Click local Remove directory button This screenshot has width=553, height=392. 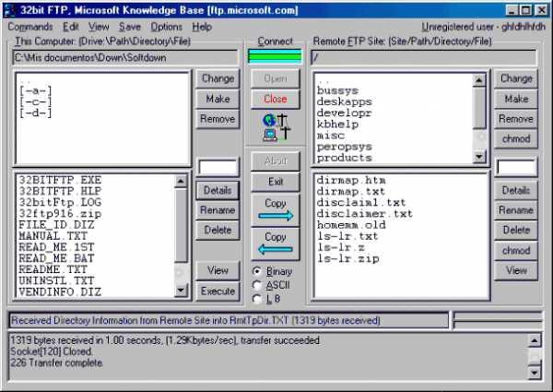[217, 119]
